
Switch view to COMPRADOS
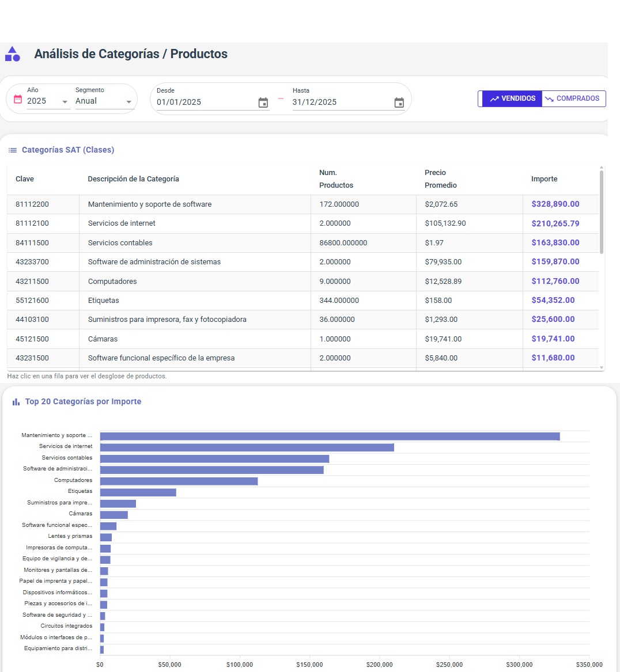point(573,98)
